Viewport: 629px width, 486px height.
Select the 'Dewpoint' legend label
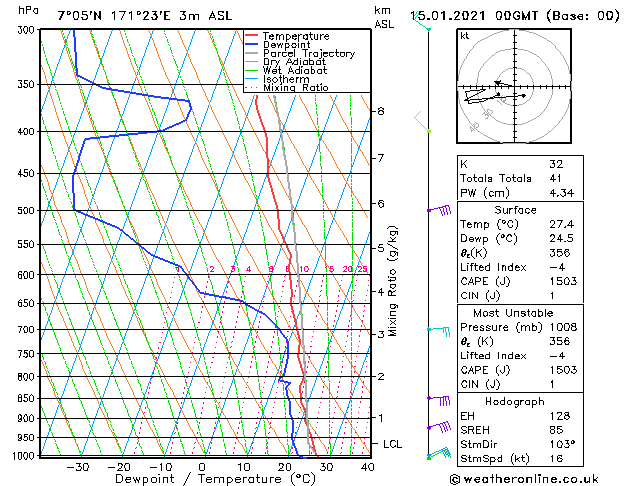point(286,45)
